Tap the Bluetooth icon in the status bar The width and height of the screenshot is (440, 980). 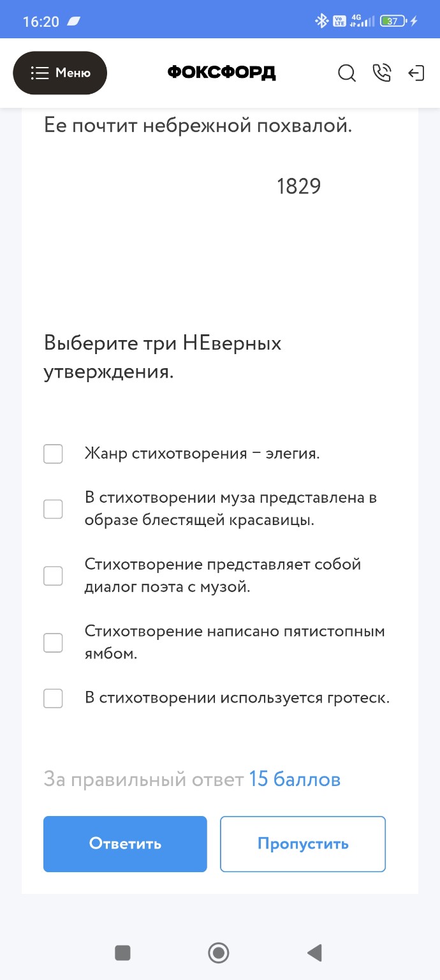click(x=321, y=19)
